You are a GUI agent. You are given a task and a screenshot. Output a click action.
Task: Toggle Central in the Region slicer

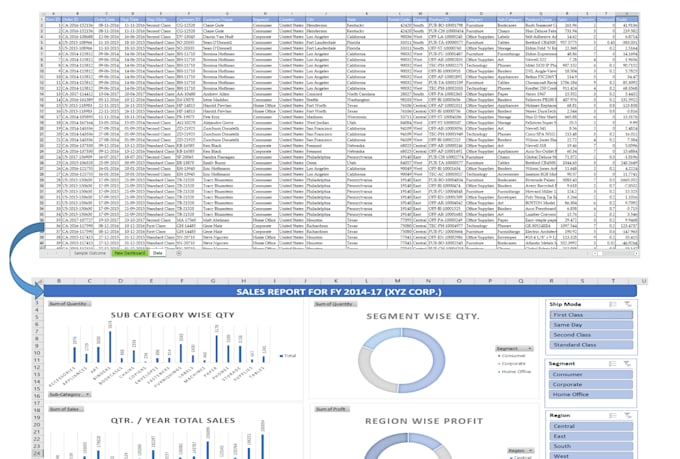click(x=591, y=426)
